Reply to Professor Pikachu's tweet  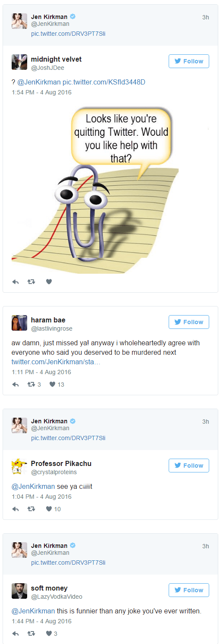click(16, 509)
